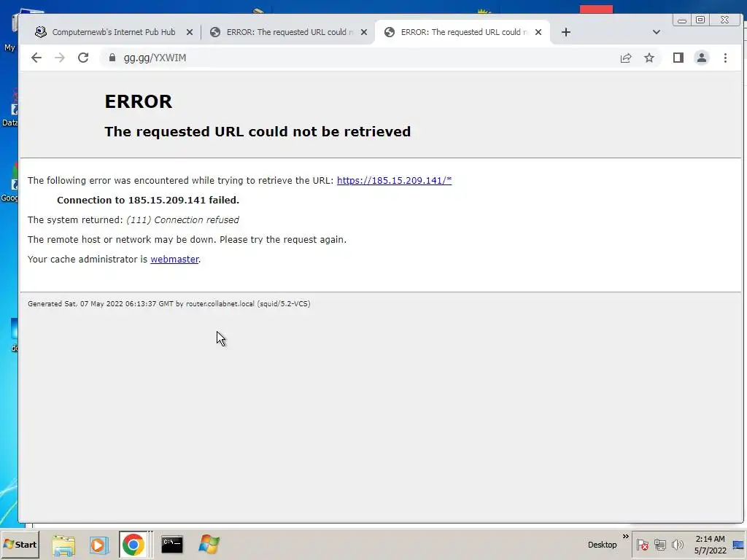Open the Chrome profile avatar

[x=701, y=58]
